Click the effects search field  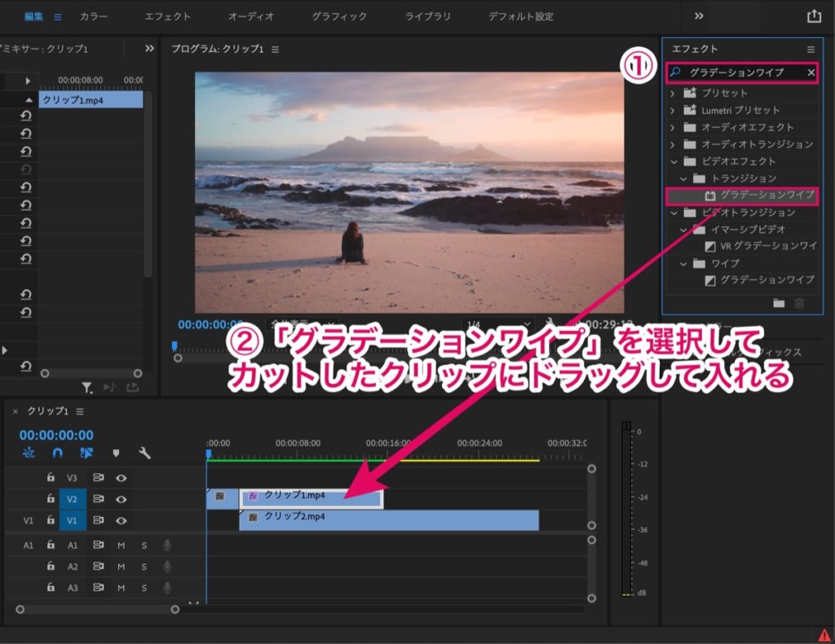tap(742, 73)
